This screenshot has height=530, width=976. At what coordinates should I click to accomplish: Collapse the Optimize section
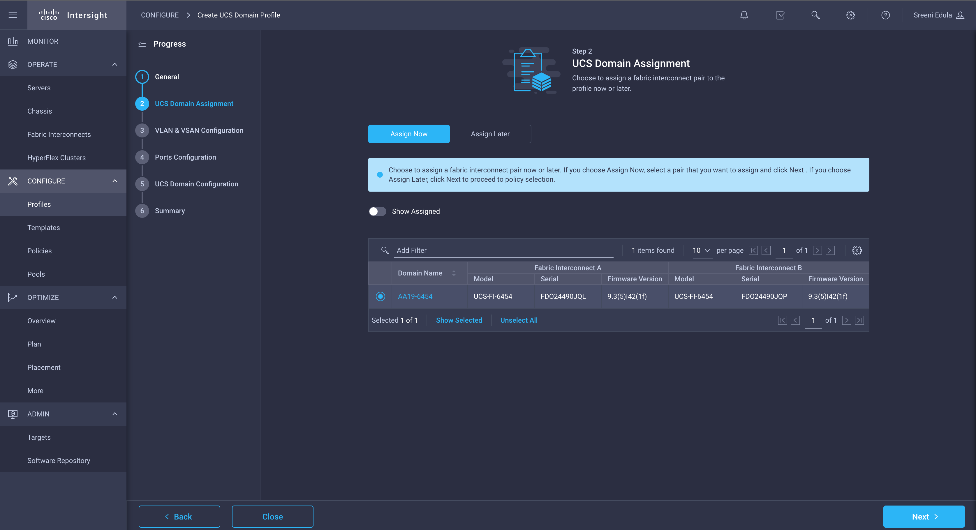click(x=115, y=297)
